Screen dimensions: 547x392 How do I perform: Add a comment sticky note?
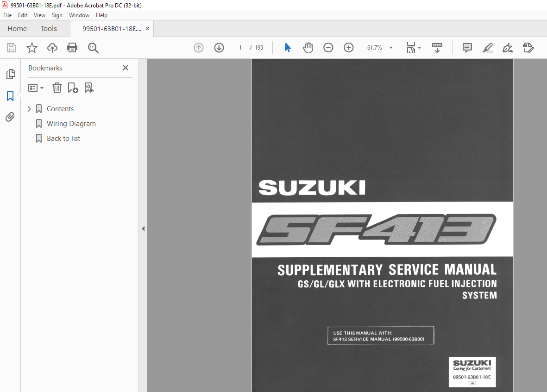point(467,48)
